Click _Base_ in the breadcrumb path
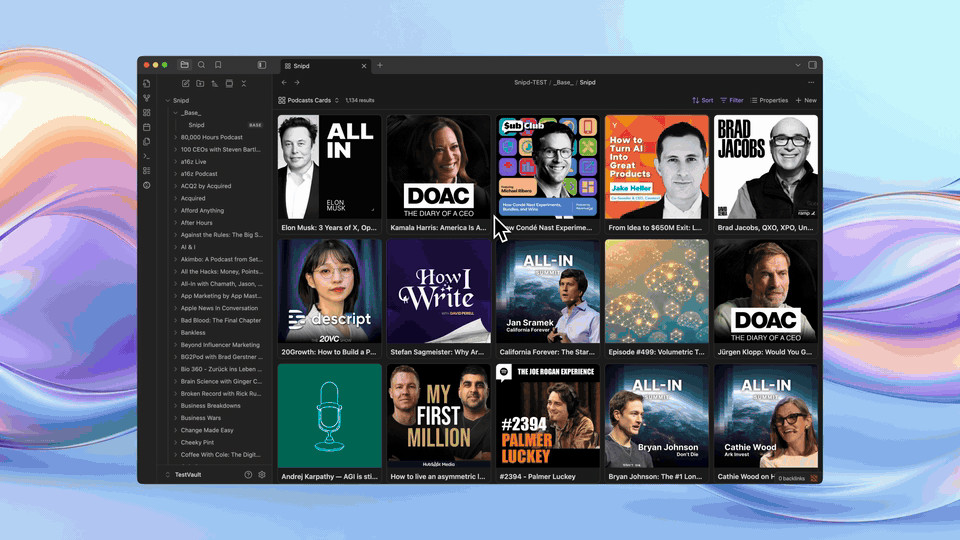The image size is (960, 540). click(x=563, y=83)
